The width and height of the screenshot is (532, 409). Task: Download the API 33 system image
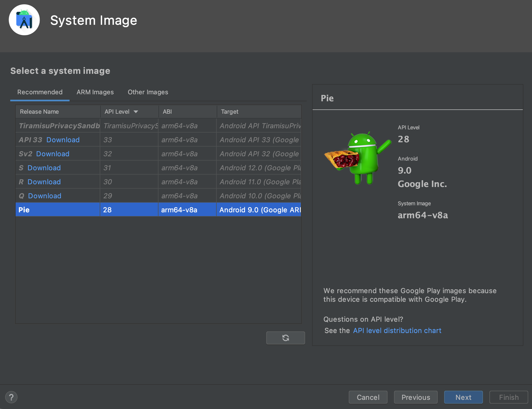pyautogui.click(x=63, y=140)
